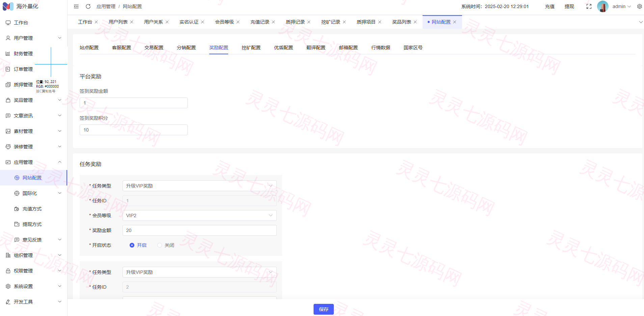This screenshot has width=644, height=316.
Task: Click the 奖励金额 input showing 20
Action: 199,230
